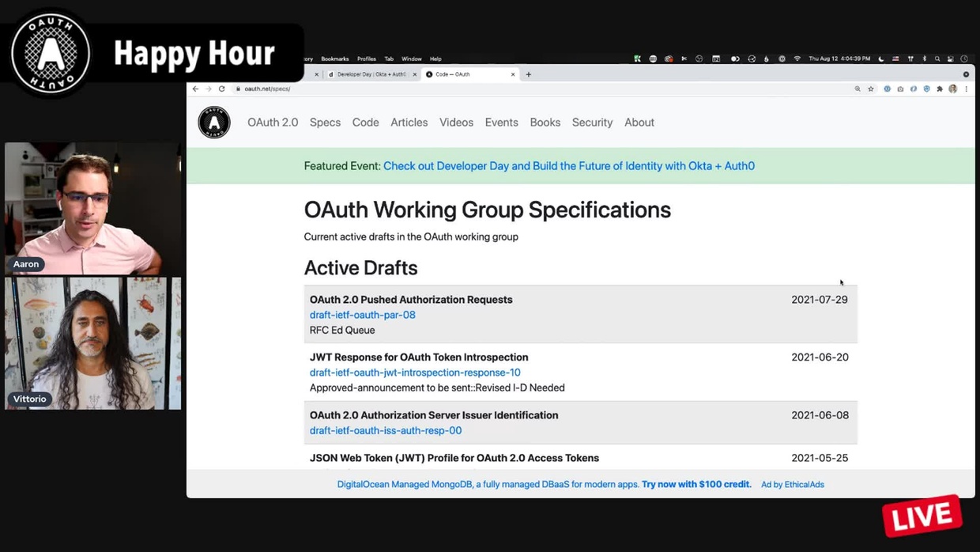The image size is (980, 552).
Task: Open the Books nav link
Action: pos(545,123)
